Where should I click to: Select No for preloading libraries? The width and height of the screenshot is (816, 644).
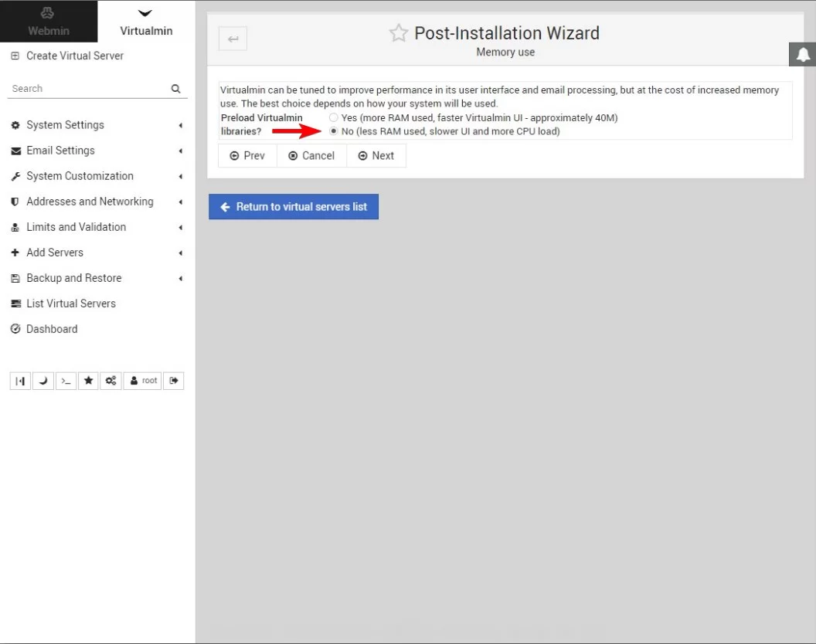point(334,131)
